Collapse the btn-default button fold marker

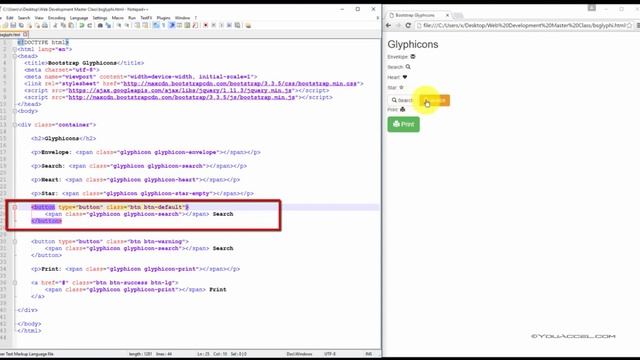coord(15,207)
